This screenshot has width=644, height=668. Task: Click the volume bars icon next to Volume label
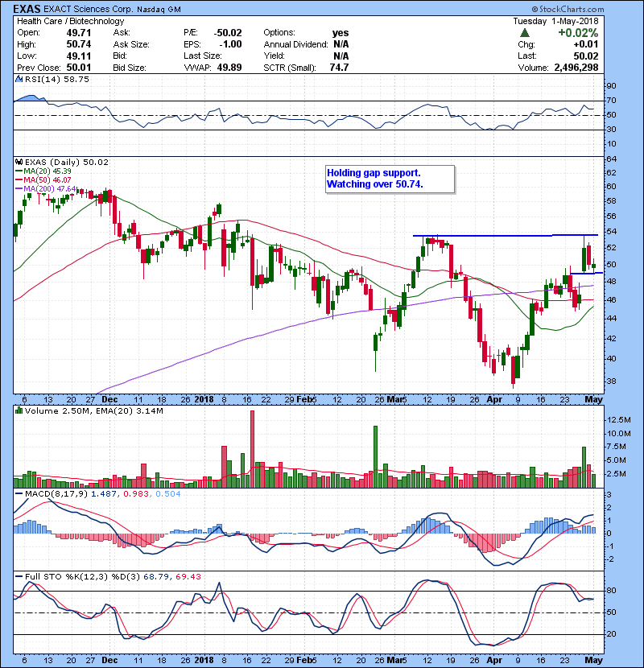pos(19,410)
